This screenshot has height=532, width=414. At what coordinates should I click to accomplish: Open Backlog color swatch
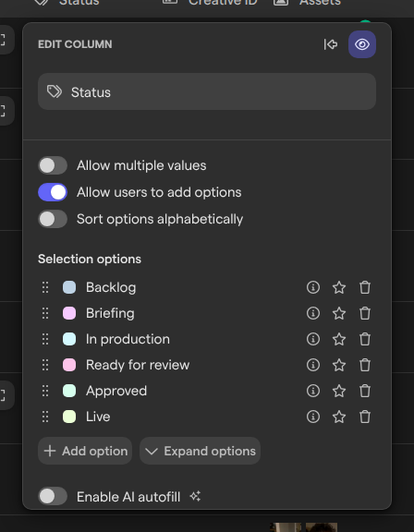coord(69,287)
